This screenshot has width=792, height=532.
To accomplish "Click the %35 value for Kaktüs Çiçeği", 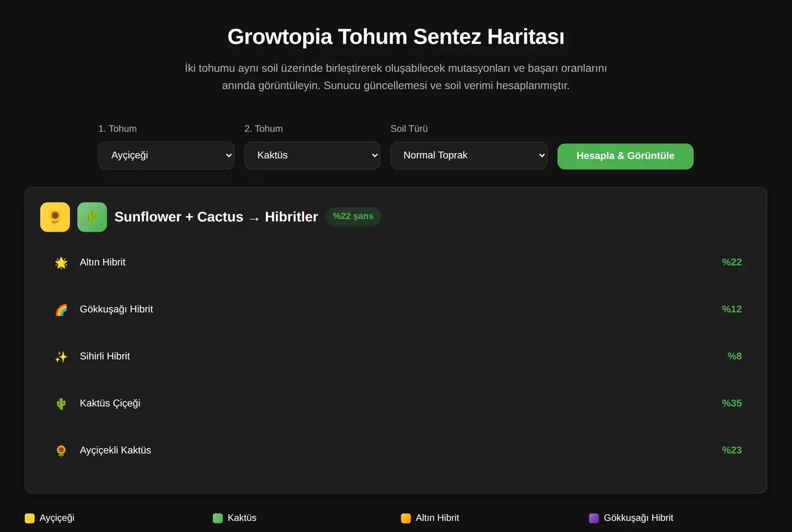I will 732,403.
